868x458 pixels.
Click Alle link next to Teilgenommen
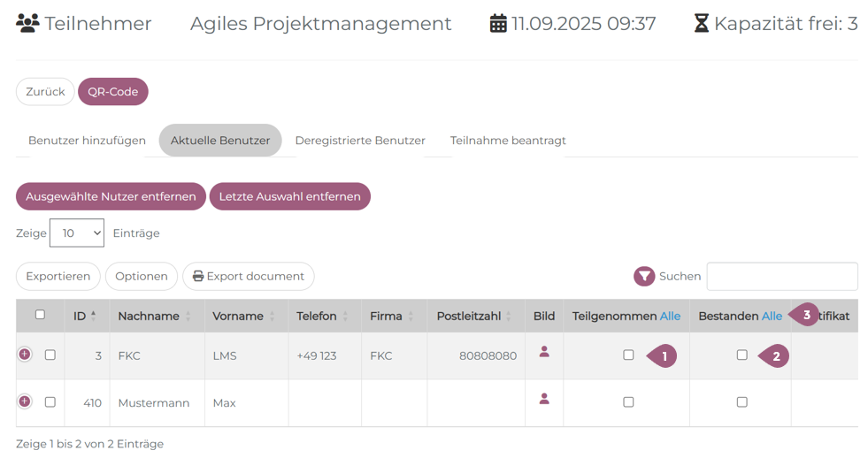[670, 317]
